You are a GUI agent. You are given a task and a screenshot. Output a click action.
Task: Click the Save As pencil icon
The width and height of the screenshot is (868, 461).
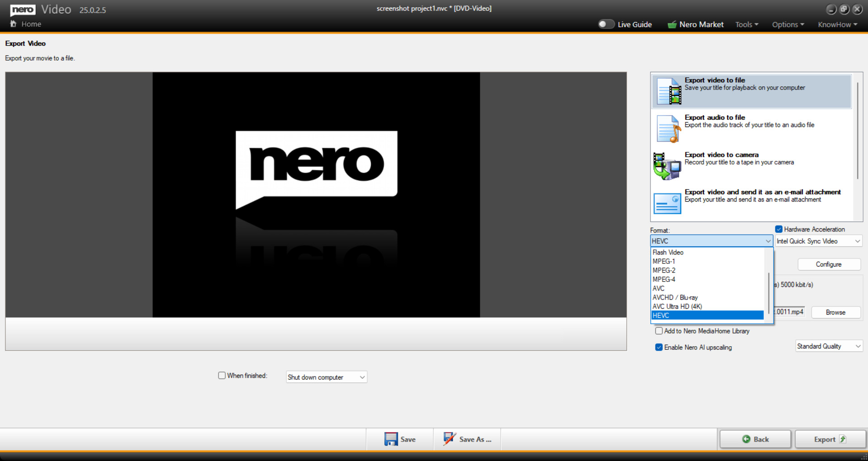pyautogui.click(x=450, y=438)
